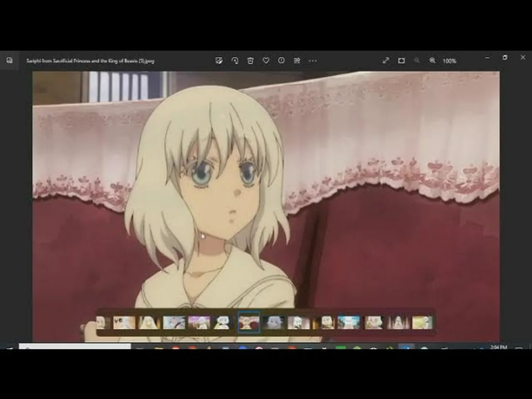Select the highlighted thumbnail in the filmstrip
Screen dimensions: 532x399
(x=249, y=323)
